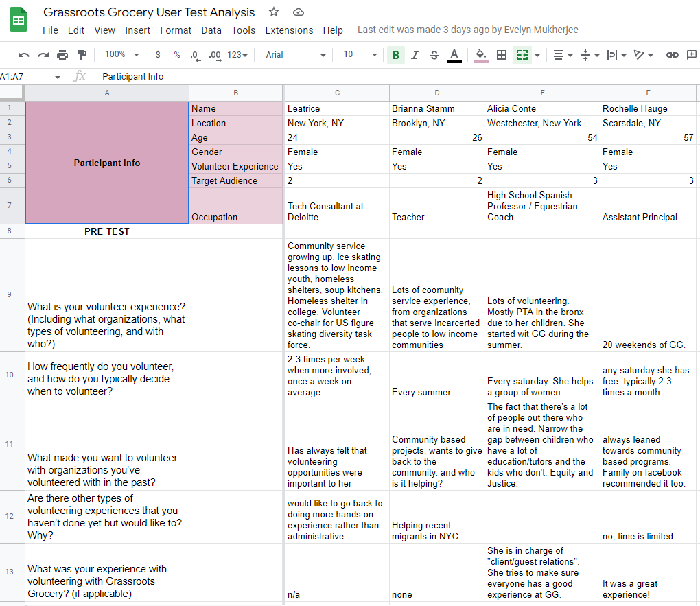Star the document with star icon
The height and width of the screenshot is (606, 700).
click(274, 12)
